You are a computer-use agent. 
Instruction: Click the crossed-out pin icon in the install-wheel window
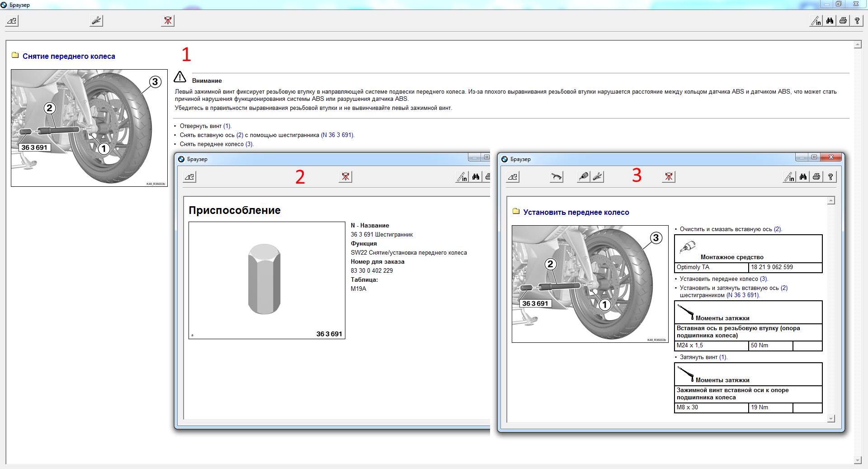[x=669, y=177]
